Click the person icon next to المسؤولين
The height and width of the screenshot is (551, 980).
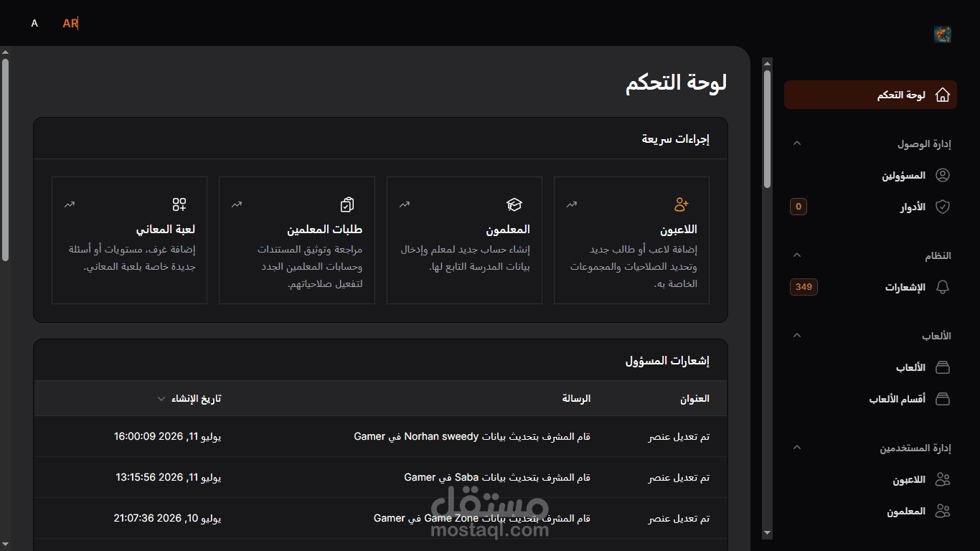click(943, 175)
